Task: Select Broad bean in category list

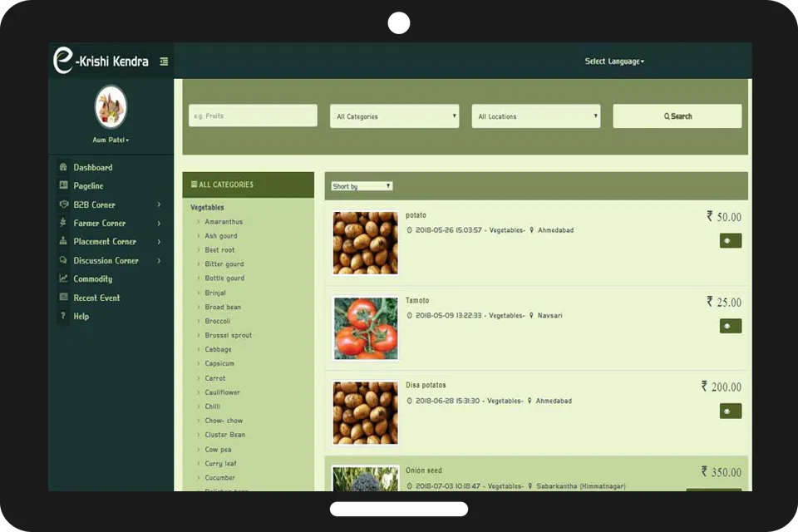Action: coord(223,307)
